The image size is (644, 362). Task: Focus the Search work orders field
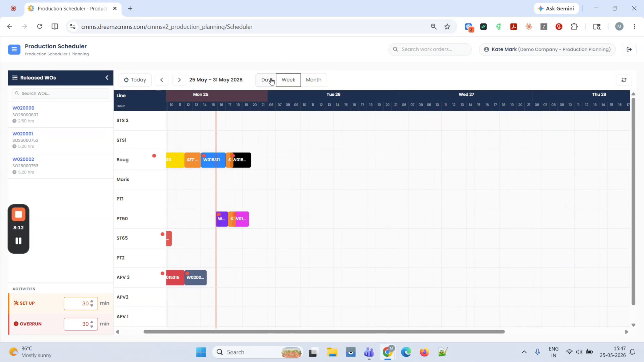click(430, 49)
